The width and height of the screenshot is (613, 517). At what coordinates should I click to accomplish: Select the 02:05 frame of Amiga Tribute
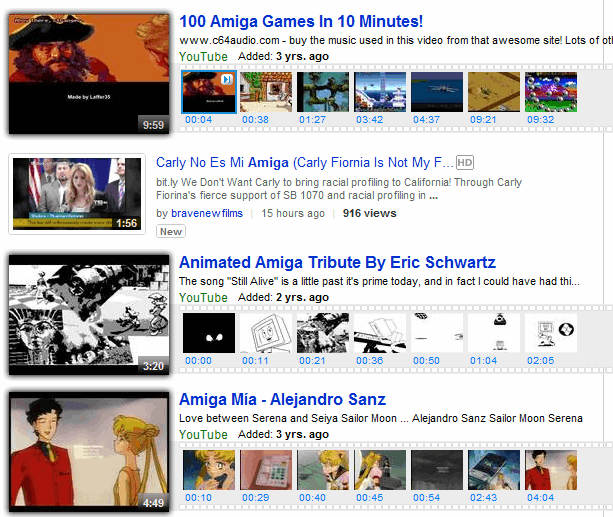(551, 333)
